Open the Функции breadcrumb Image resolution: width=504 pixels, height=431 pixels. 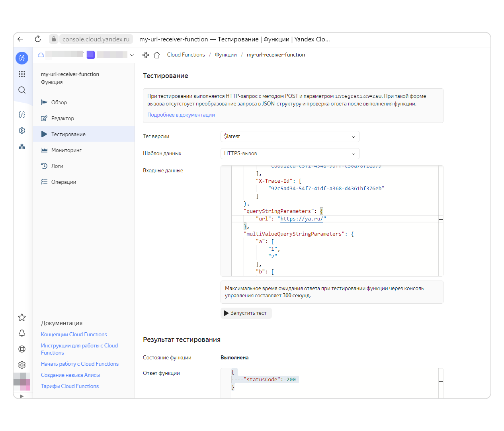point(226,55)
